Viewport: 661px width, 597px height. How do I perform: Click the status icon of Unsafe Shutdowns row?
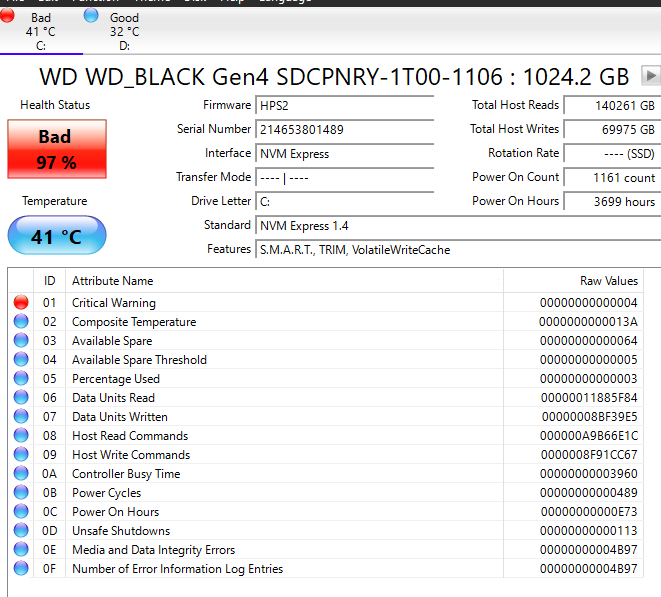(x=21, y=530)
